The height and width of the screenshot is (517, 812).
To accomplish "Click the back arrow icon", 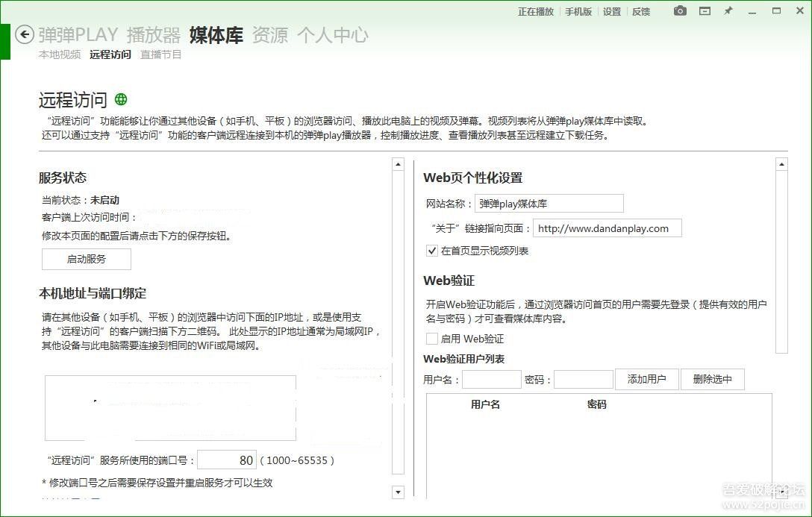I will [25, 34].
